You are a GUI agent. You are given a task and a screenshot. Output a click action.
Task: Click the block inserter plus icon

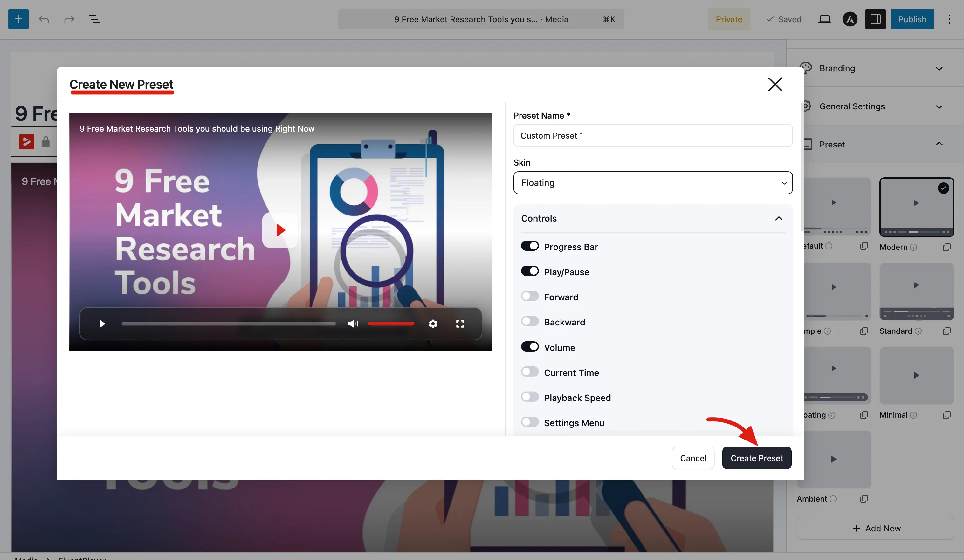tap(18, 19)
